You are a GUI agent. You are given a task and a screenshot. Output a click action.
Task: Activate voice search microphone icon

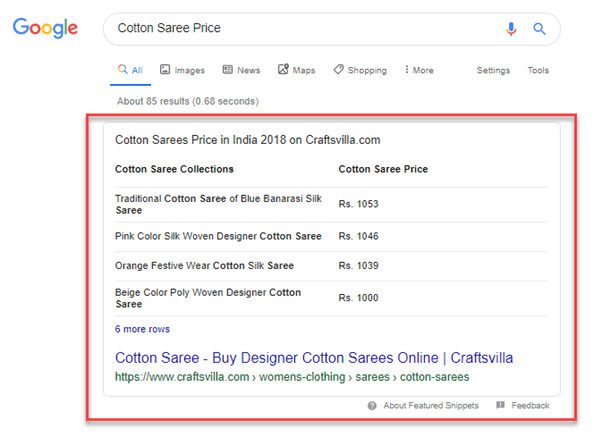[x=511, y=29]
